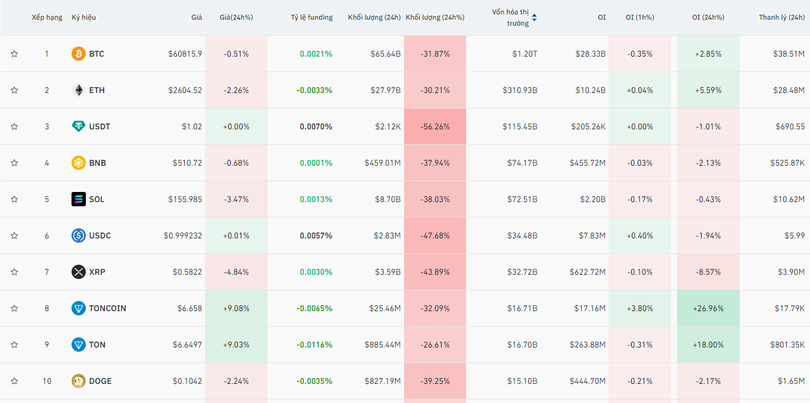Click the Solana (SOL) coin icon
The width and height of the screenshot is (810, 403).
pyautogui.click(x=78, y=199)
